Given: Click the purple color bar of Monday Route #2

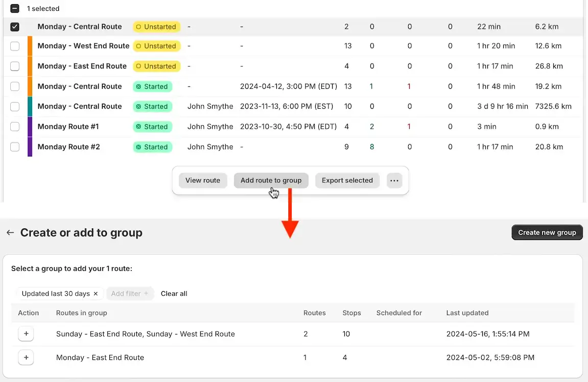Looking at the screenshot, I should (x=30, y=147).
